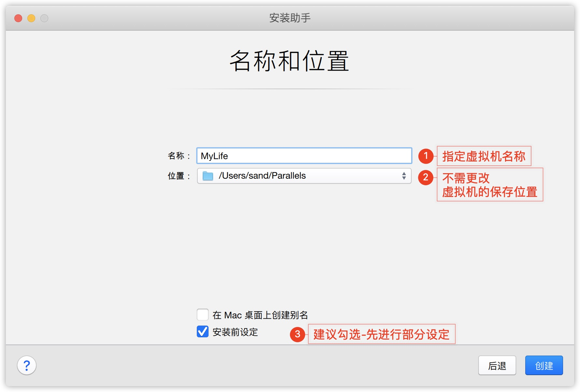
Task: Click the 在 Mac 桌面上创建别名 label text
Action: (260, 315)
